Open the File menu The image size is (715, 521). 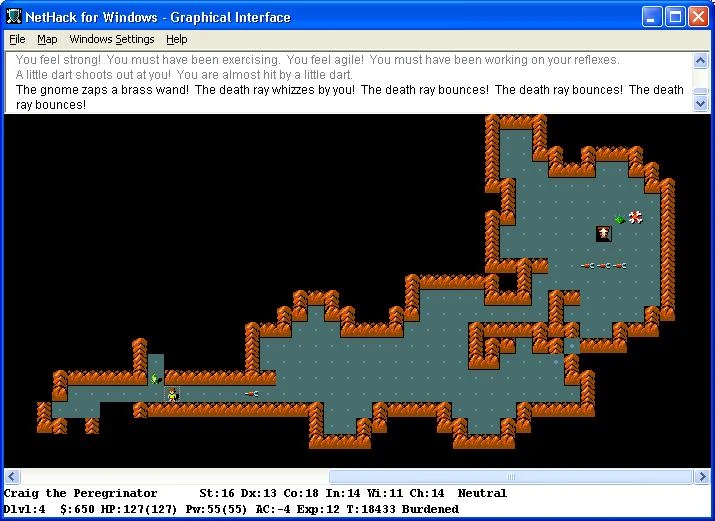click(17, 40)
